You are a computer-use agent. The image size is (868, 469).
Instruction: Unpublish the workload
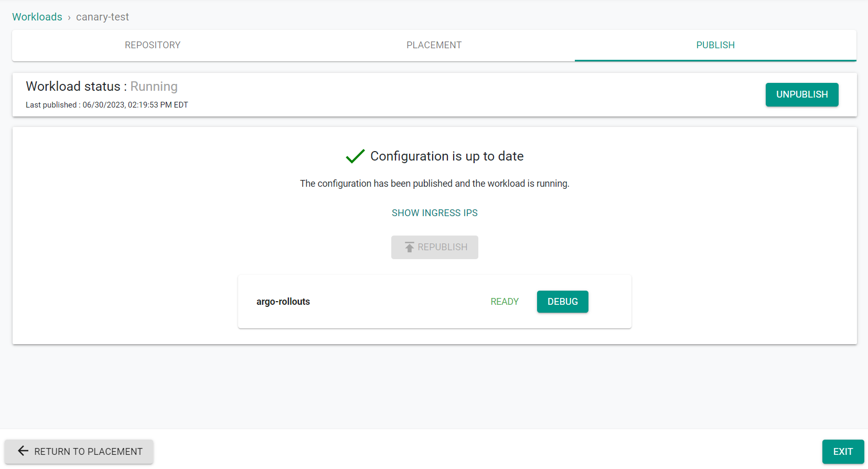coord(801,94)
